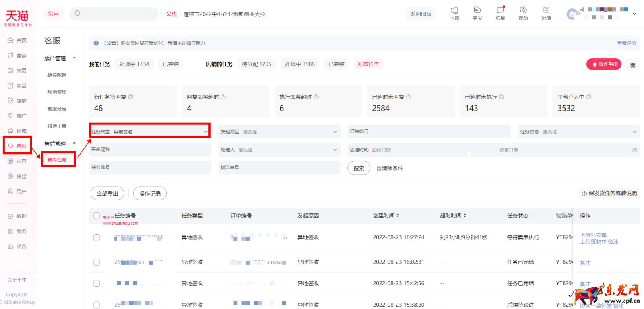
Task: Open the red 操作手册 button
Action: pos(604,64)
